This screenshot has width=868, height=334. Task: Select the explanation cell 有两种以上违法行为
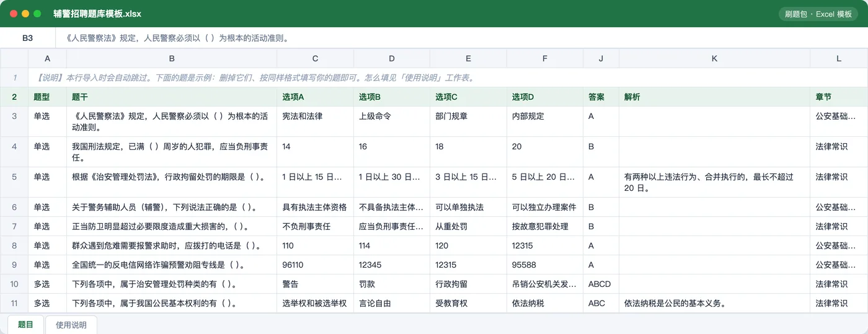click(x=714, y=182)
